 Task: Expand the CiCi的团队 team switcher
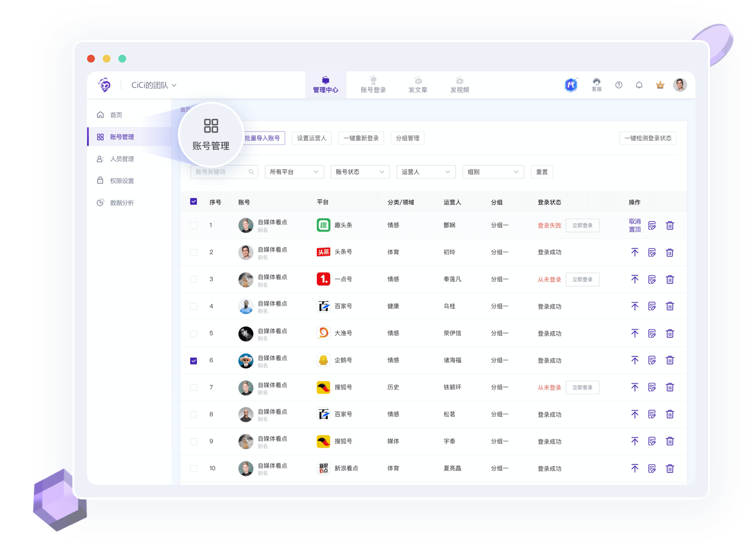[x=154, y=85]
